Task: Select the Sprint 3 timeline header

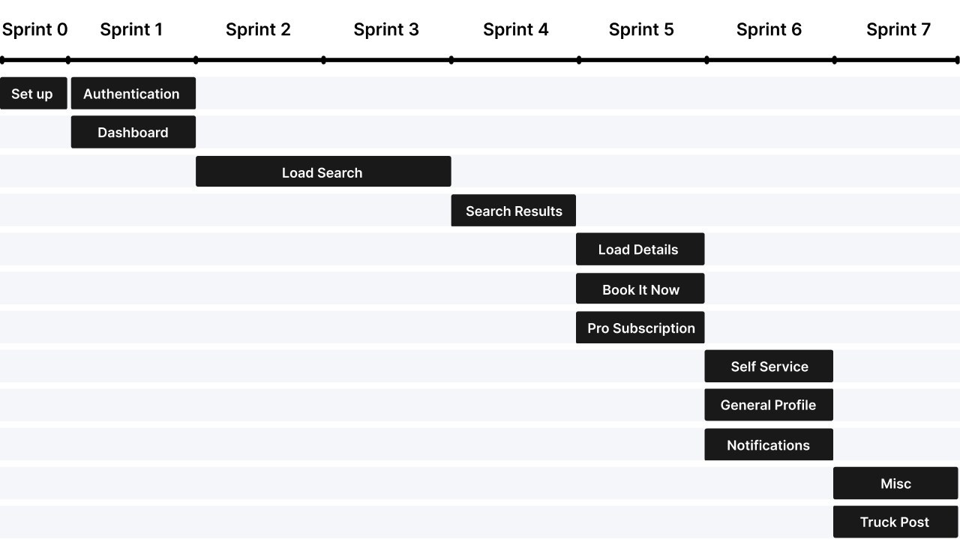Action: click(386, 30)
